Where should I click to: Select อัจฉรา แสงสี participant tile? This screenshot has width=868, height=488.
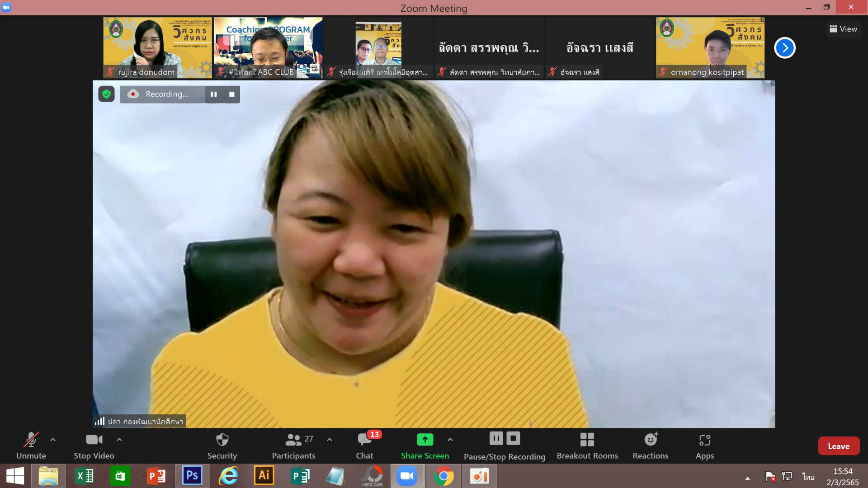pos(599,48)
